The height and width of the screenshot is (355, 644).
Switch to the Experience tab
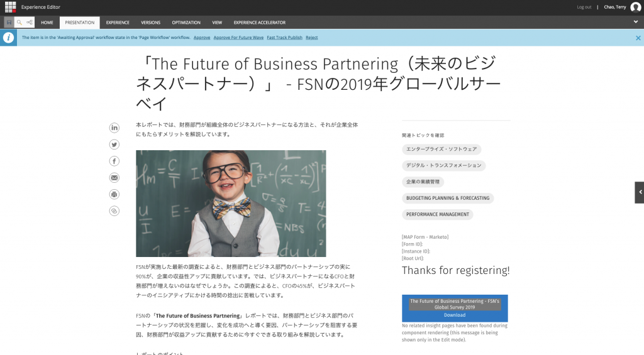(118, 23)
